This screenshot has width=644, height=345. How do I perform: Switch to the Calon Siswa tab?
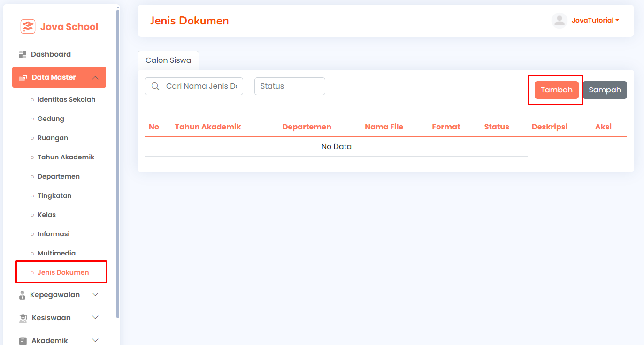(x=168, y=60)
